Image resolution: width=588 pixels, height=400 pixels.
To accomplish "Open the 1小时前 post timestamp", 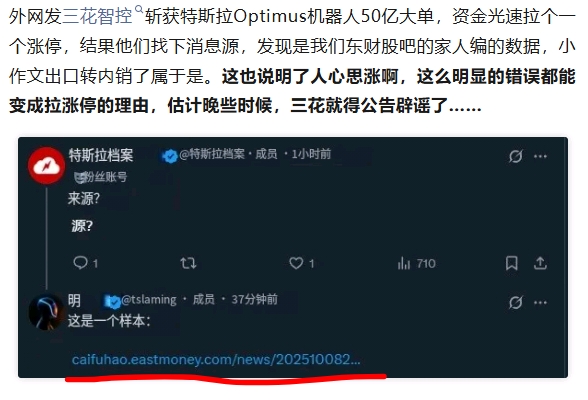I will coord(311,154).
